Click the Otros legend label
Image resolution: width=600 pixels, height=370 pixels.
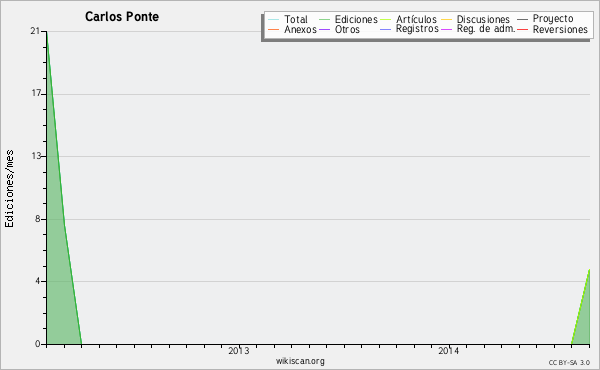point(347,29)
